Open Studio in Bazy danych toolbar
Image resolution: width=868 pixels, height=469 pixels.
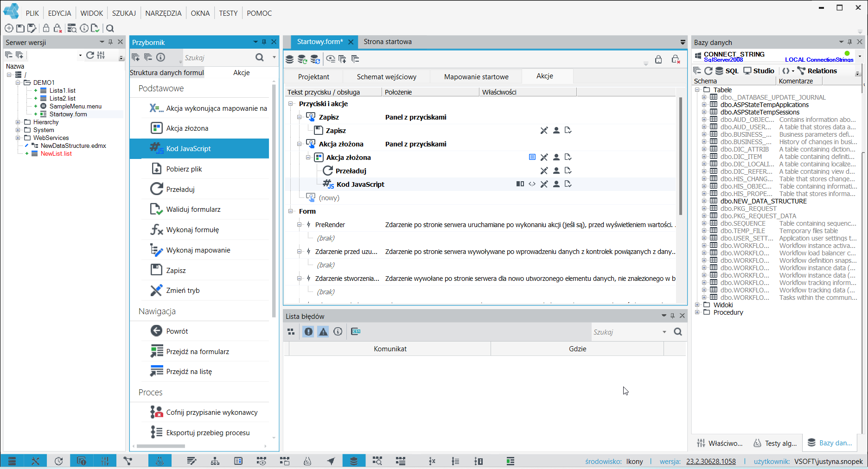759,71
